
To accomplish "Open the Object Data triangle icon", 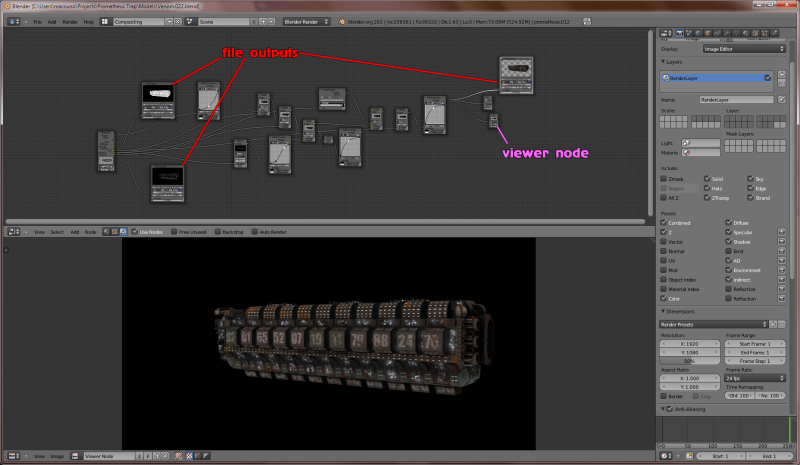I will [736, 33].
